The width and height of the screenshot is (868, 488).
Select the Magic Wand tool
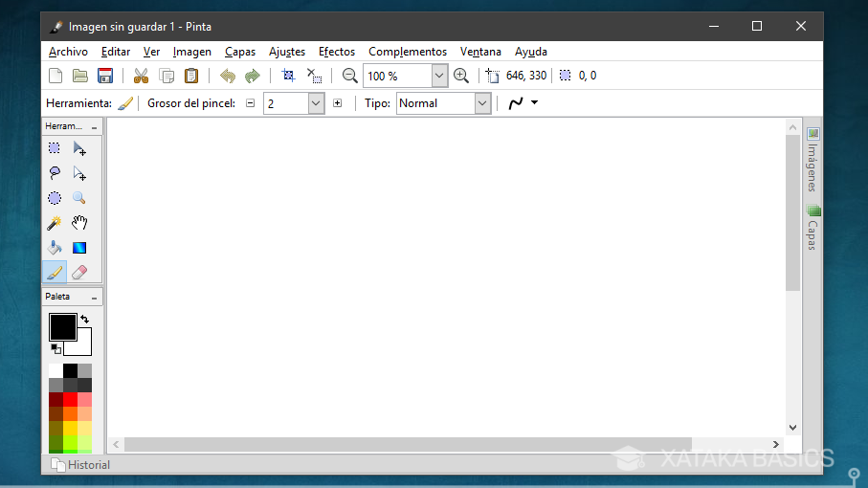coord(55,223)
